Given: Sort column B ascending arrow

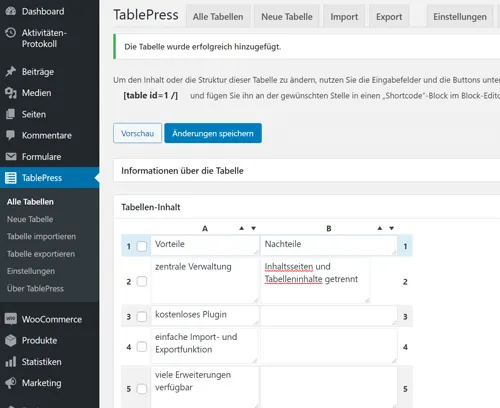Looking at the screenshot, I should pyautogui.click(x=380, y=228).
